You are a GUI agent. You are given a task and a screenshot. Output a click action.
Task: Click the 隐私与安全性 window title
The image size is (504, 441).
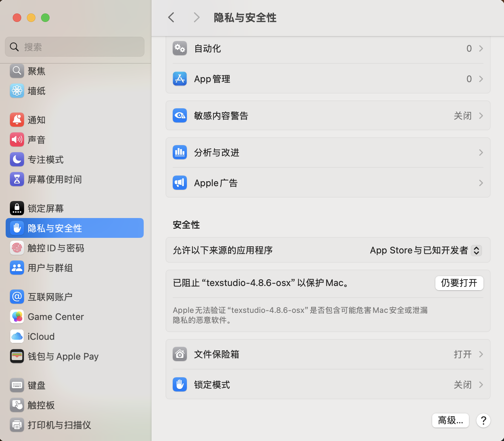click(x=245, y=17)
